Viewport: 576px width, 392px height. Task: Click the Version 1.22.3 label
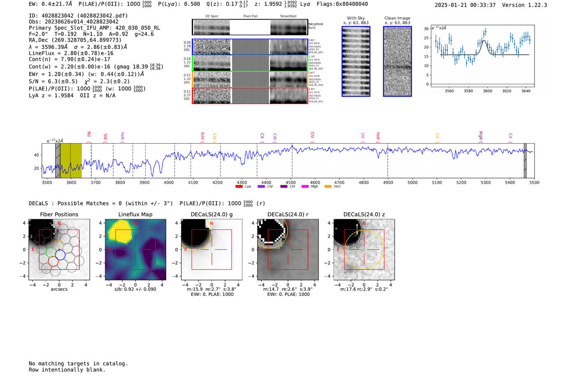tap(525, 5)
